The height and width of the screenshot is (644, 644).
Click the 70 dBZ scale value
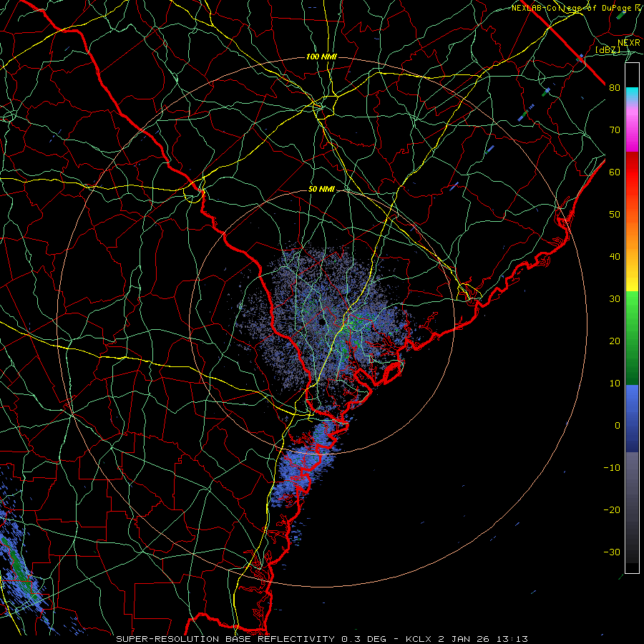click(x=615, y=130)
